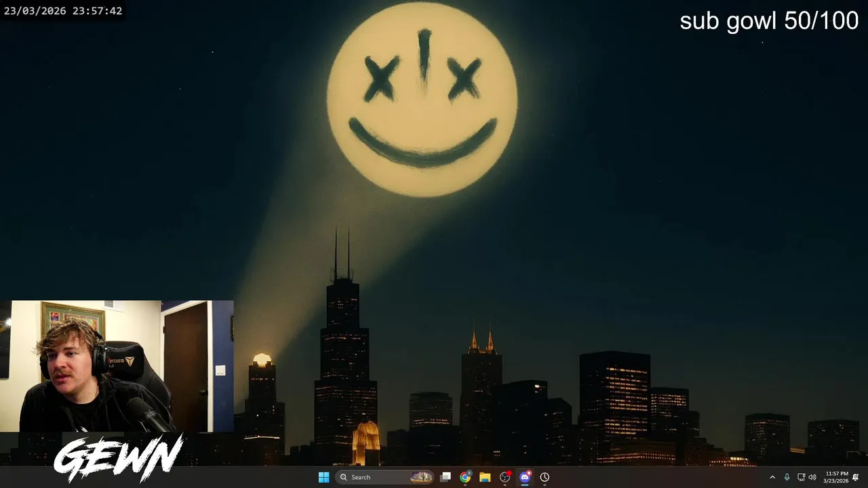
Task: Launch Google Chrome from the taskbar
Action: [465, 477]
